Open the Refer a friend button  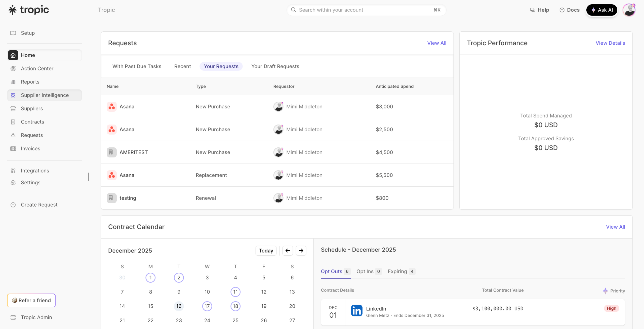point(31,300)
